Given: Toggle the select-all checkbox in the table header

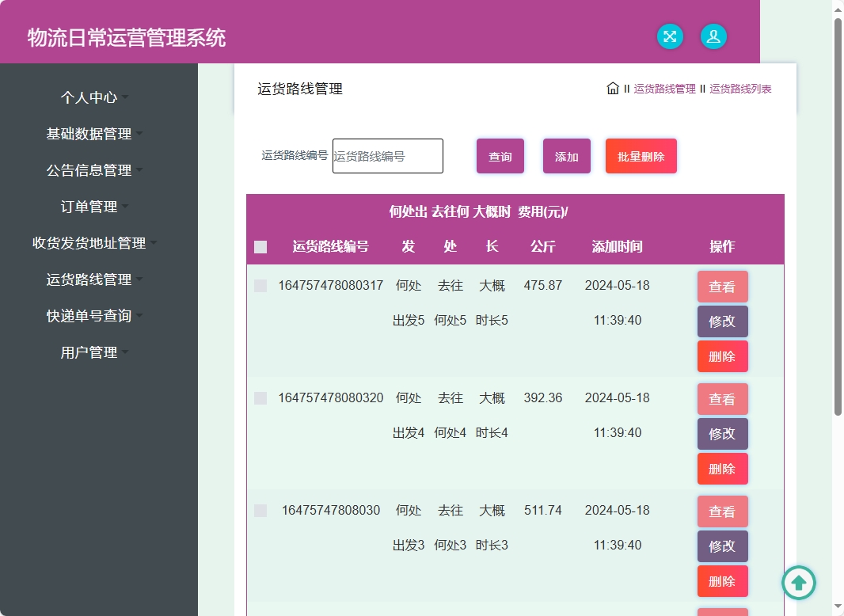Looking at the screenshot, I should pyautogui.click(x=260, y=247).
